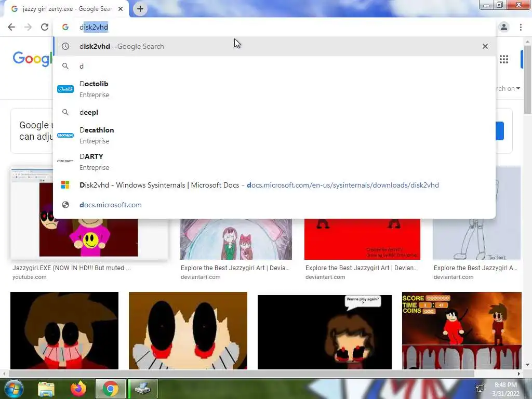Screen dimensions: 532x399
Task: Click the vertical page scrollbar
Action: coord(528,79)
